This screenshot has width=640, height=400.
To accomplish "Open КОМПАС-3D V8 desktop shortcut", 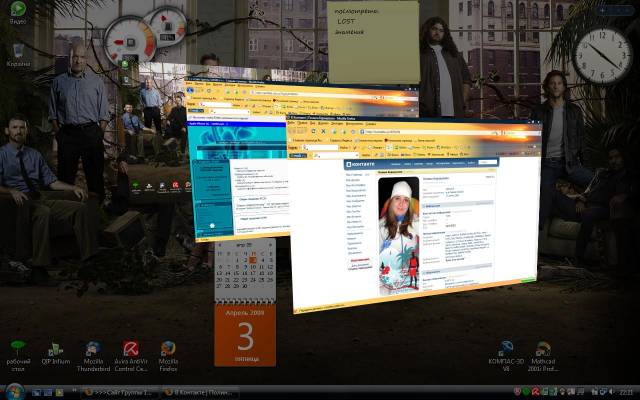I will (x=506, y=356).
